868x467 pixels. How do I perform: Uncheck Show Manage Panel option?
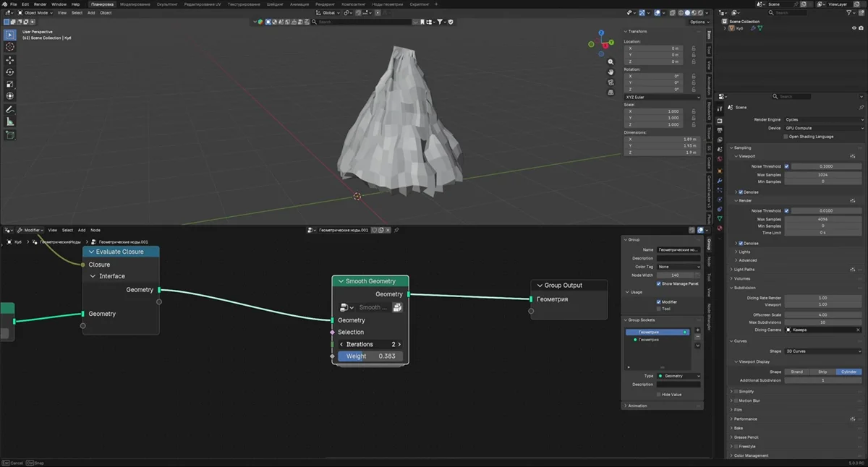(659, 283)
